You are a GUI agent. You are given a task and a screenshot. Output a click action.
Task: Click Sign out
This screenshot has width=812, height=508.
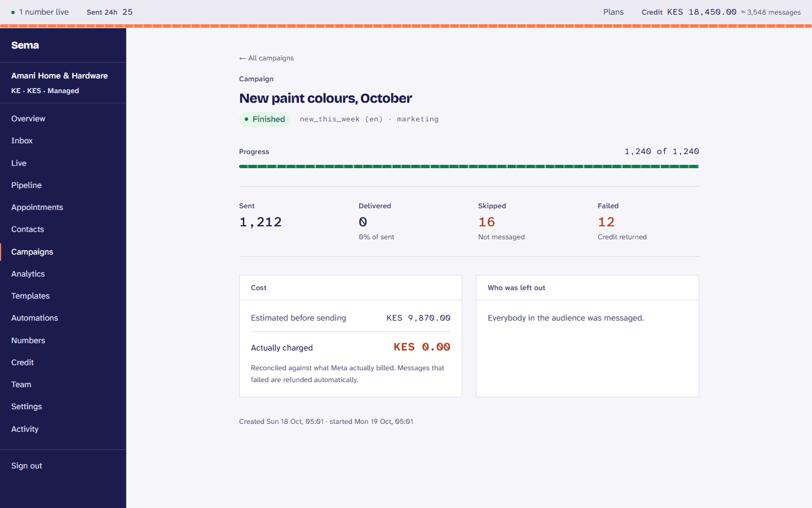click(27, 466)
